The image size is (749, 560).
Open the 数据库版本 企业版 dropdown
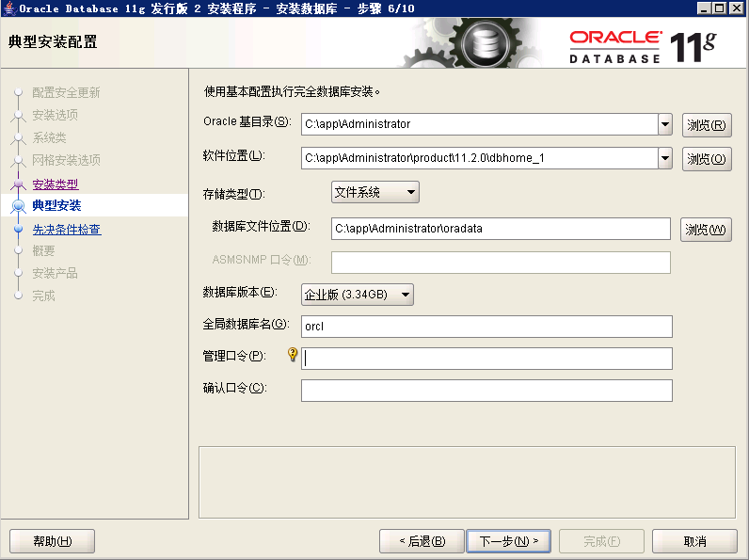tap(357, 295)
